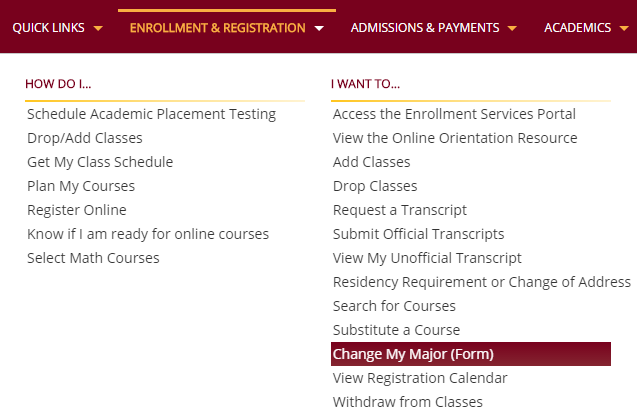
Task: Access the Enrollment Services Portal
Action: (454, 114)
